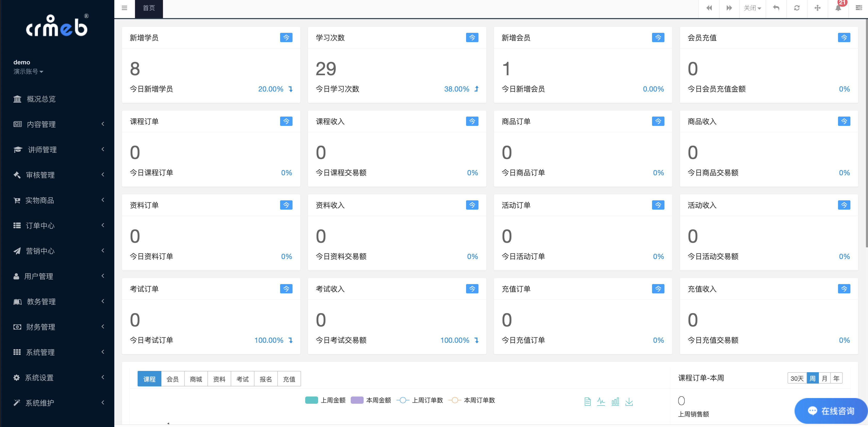The height and width of the screenshot is (427, 868).
Task: Open the 演示账号 account dropdown
Action: (x=28, y=71)
